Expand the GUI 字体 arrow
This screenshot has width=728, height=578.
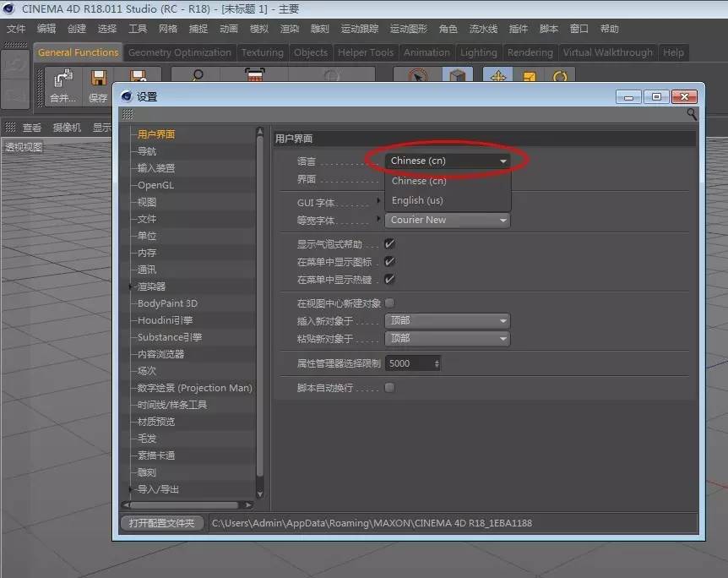point(378,201)
